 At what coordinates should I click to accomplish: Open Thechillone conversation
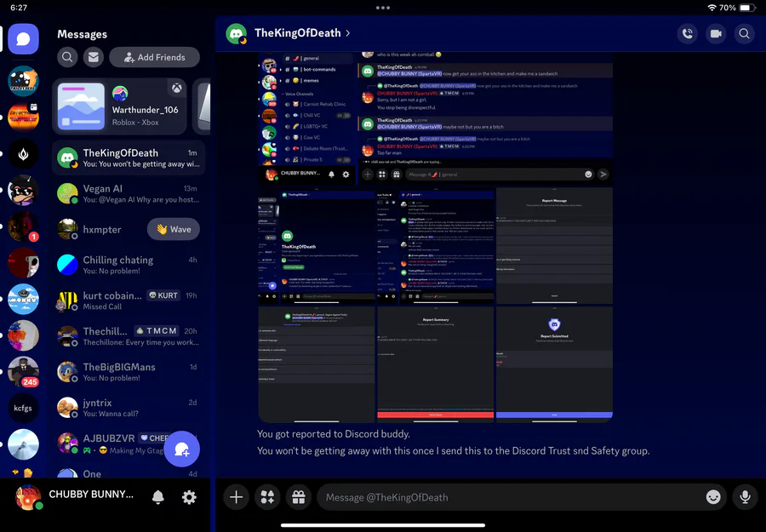coord(129,336)
